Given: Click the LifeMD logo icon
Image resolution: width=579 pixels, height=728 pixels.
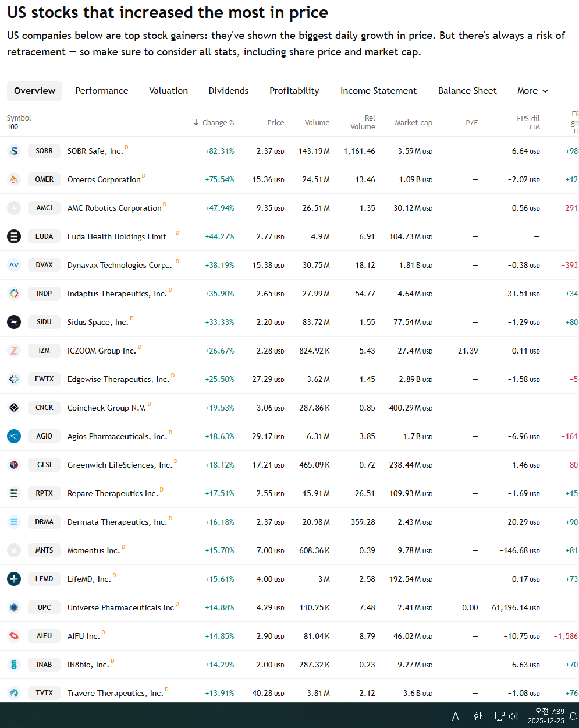Looking at the screenshot, I should (14, 579).
